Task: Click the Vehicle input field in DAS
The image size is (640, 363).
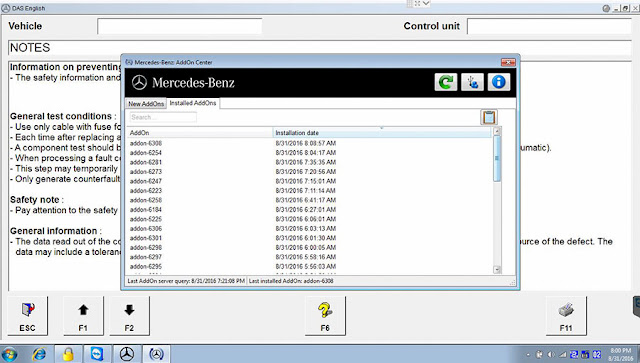Action: (180, 26)
